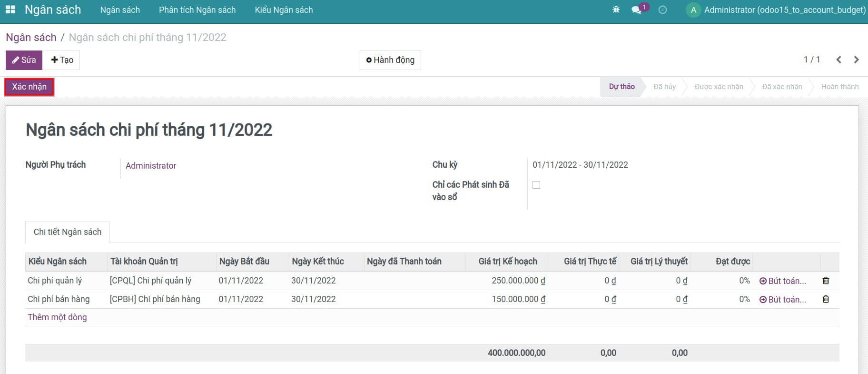Toggle Chỉ các Phát sinh Đã vào sổ checkbox

point(536,185)
